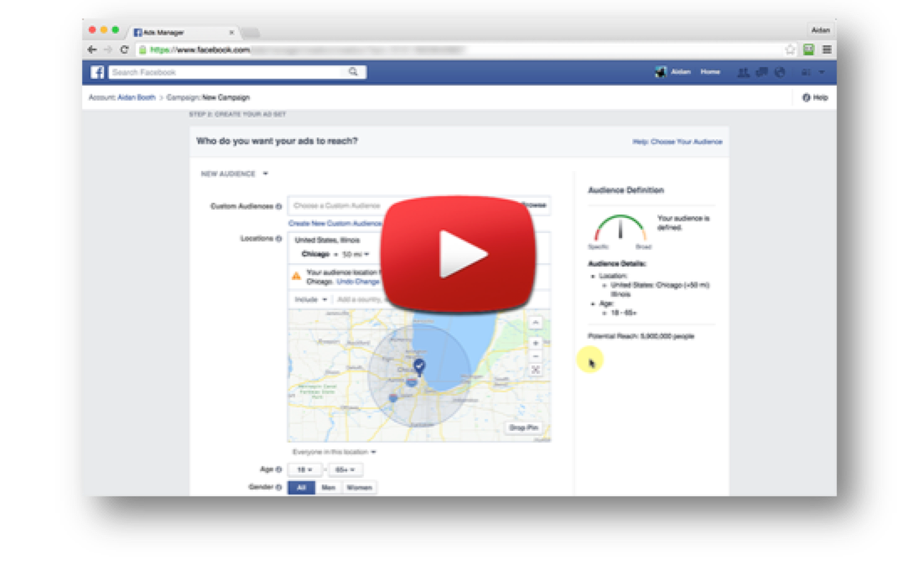924x570 pixels.
Task: Open the New Audience dropdown
Action: (235, 174)
